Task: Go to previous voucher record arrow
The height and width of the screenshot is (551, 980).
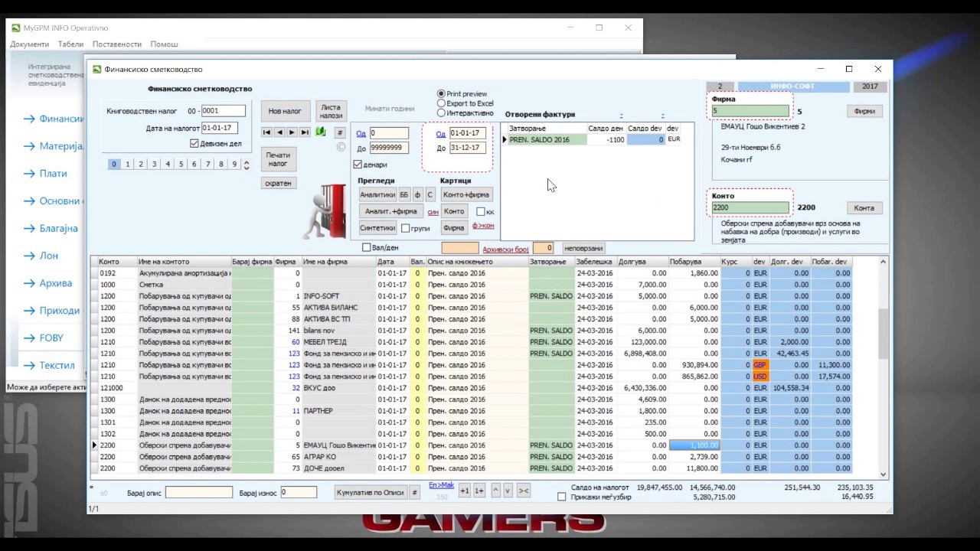Action: (279, 132)
